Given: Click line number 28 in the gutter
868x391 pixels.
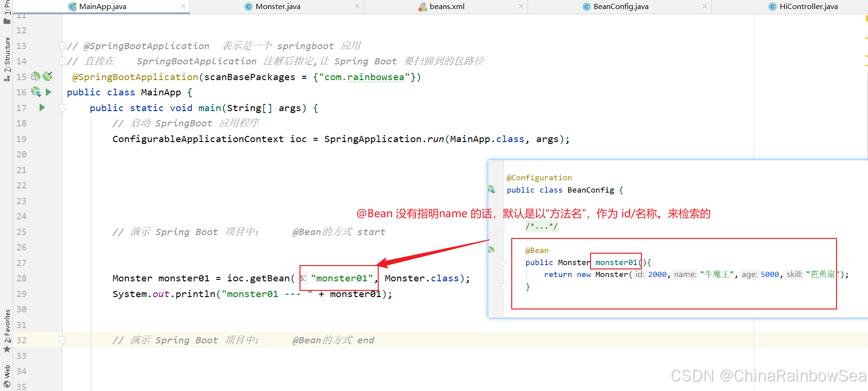Looking at the screenshot, I should click(x=21, y=278).
